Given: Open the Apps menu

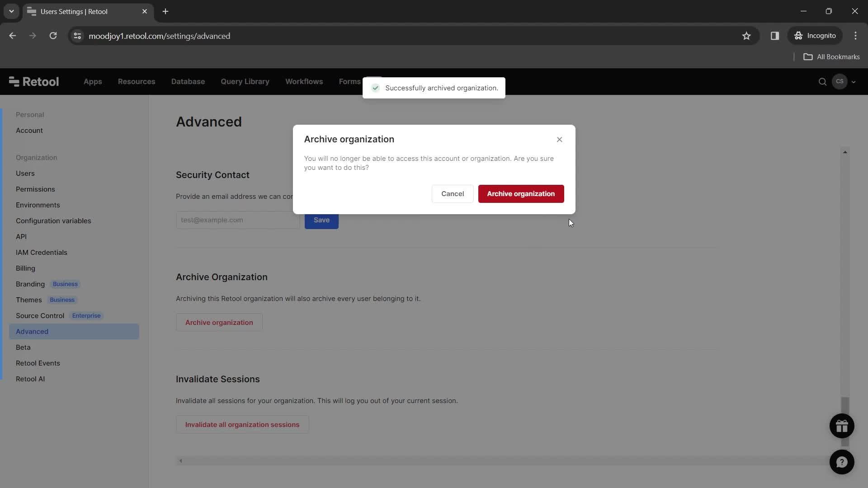Looking at the screenshot, I should click(93, 82).
